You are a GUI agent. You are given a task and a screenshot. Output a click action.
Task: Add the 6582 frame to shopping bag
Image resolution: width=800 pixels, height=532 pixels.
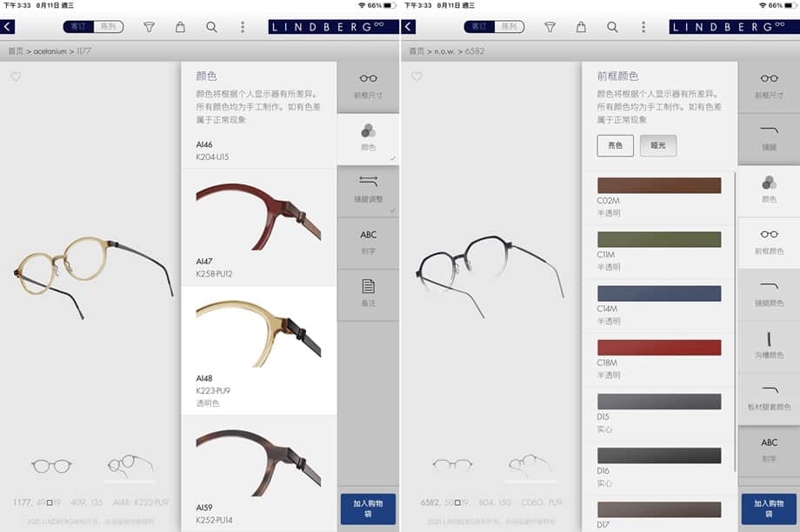coord(769,509)
